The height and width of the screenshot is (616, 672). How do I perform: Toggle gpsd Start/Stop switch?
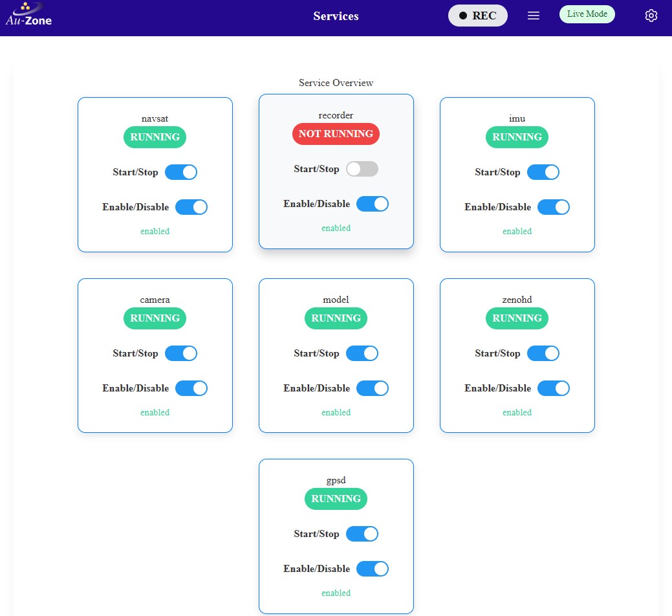pyautogui.click(x=362, y=534)
